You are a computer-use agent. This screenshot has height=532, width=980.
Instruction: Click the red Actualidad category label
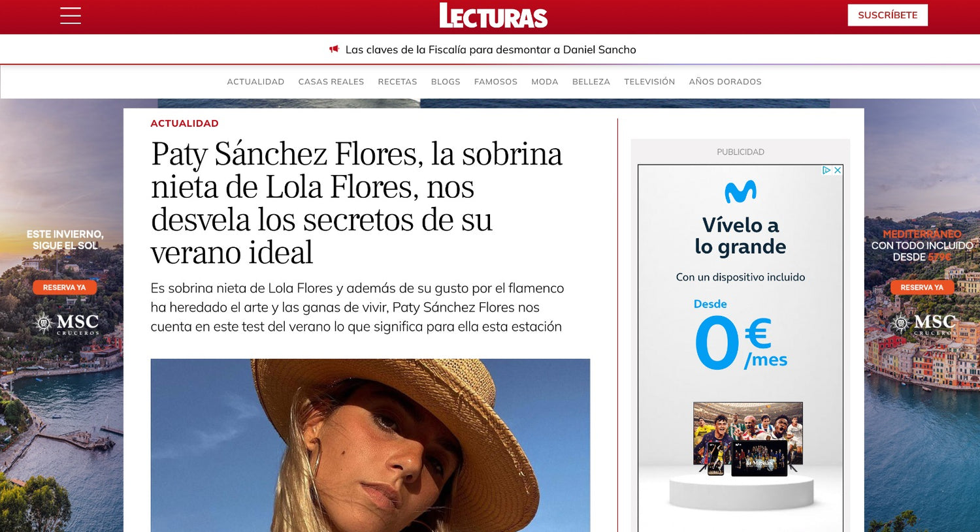tap(184, 123)
